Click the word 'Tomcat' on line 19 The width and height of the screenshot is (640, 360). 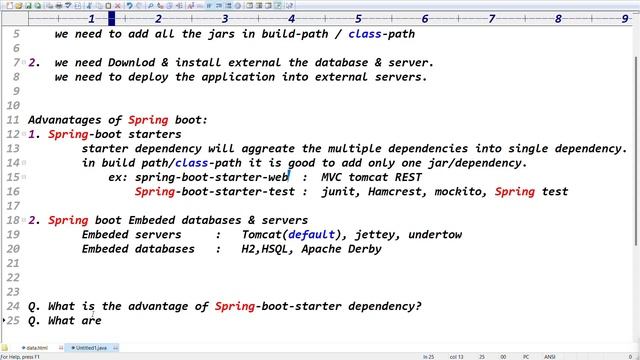(x=261, y=234)
